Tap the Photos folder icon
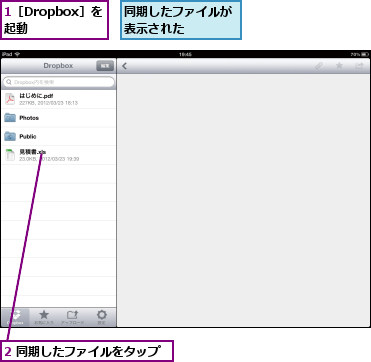371x362 pixels. [x=10, y=118]
